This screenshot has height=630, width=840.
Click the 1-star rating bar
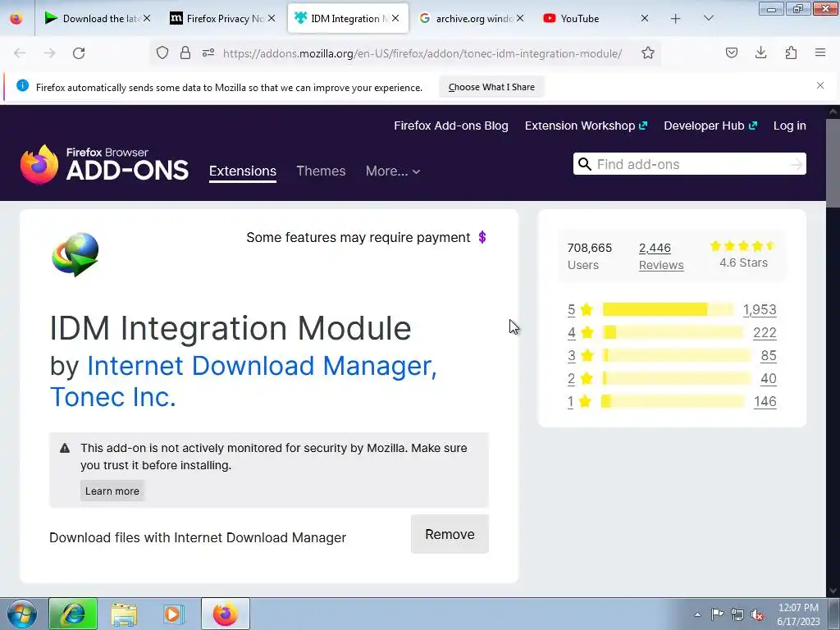673,401
